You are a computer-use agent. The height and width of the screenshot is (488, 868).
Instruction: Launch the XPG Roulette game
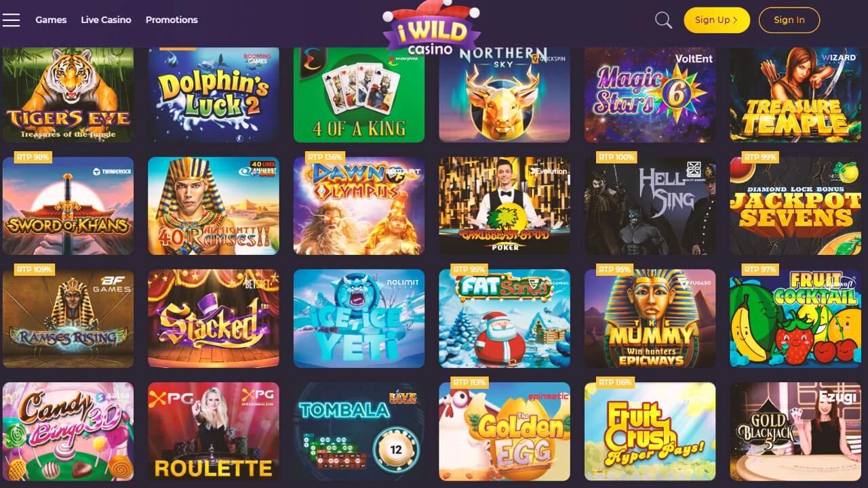click(214, 432)
